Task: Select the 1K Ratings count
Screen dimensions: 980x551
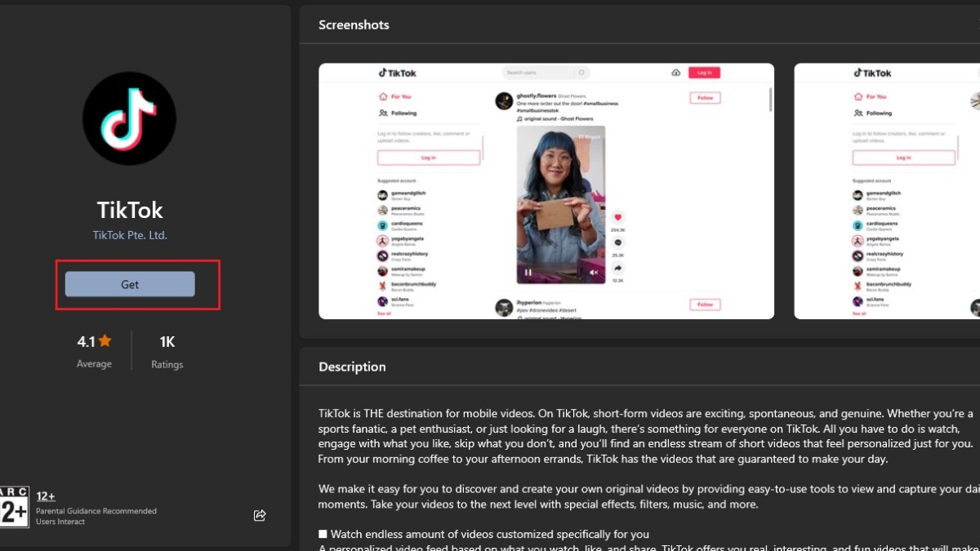Action: pyautogui.click(x=167, y=352)
